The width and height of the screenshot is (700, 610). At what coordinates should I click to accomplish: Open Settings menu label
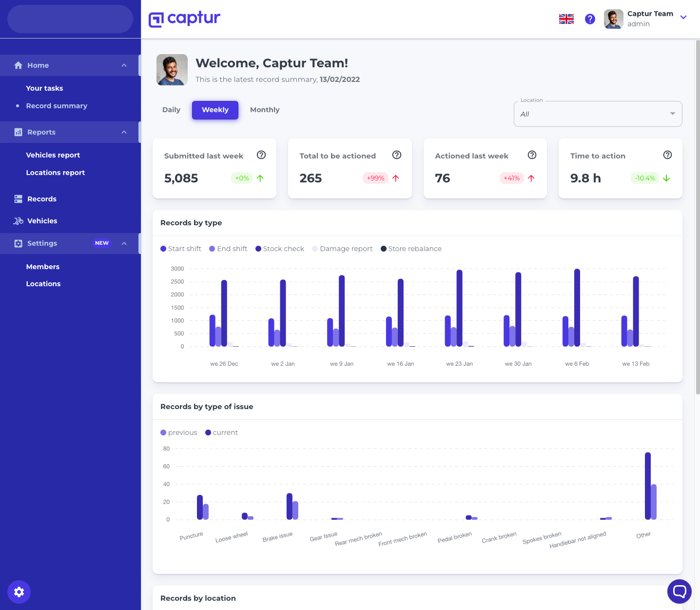42,243
